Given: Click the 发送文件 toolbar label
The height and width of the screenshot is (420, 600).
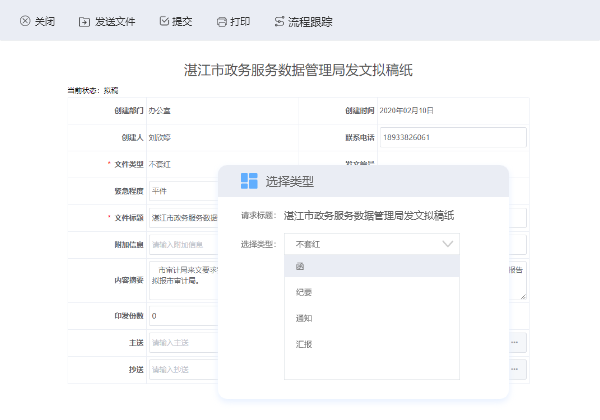Looking at the screenshot, I should tap(115, 21).
